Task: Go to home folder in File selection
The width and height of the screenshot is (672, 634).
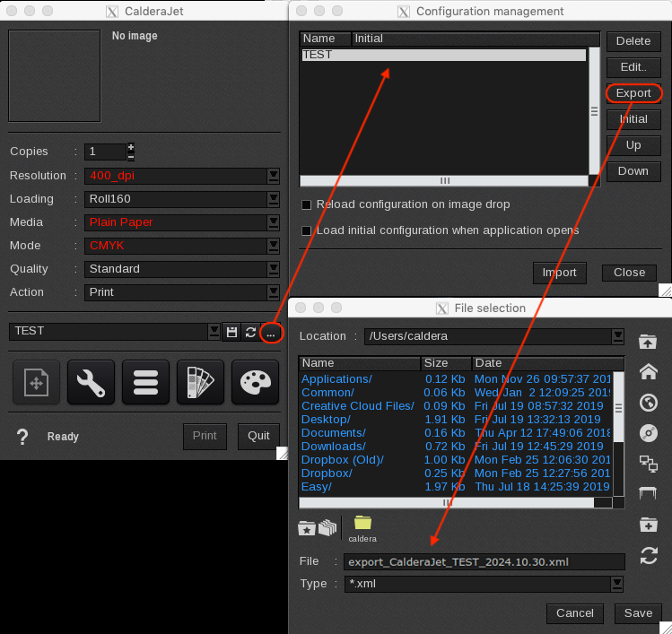Action: click(x=649, y=371)
